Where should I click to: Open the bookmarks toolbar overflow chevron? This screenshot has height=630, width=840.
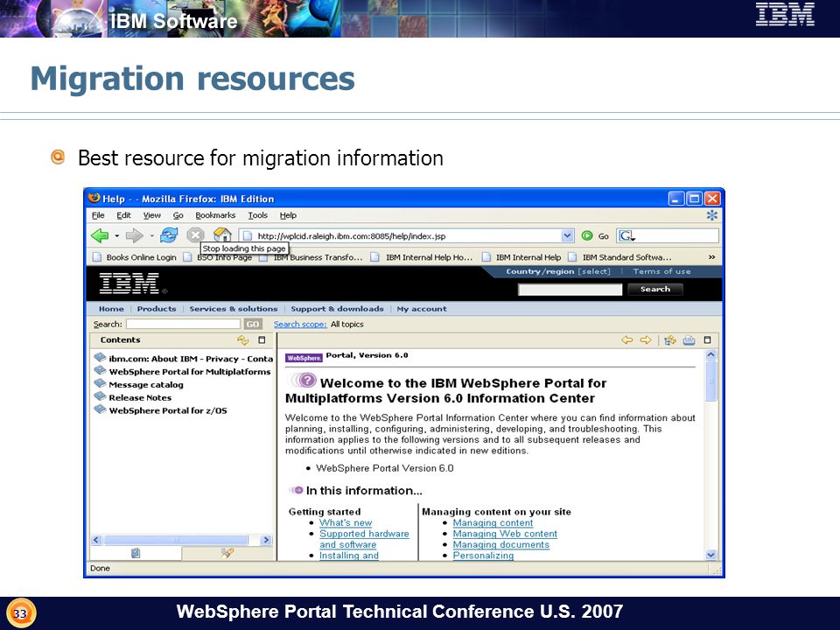pyautogui.click(x=712, y=257)
